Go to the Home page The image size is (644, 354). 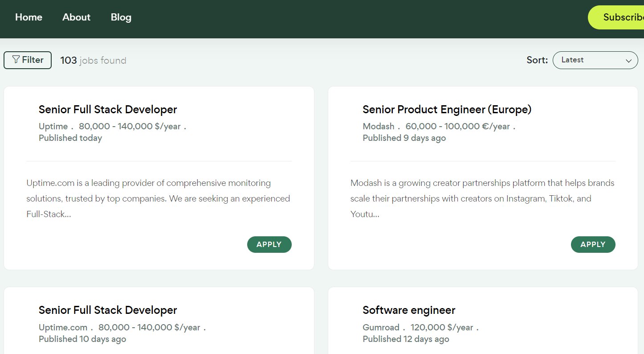[x=29, y=17]
